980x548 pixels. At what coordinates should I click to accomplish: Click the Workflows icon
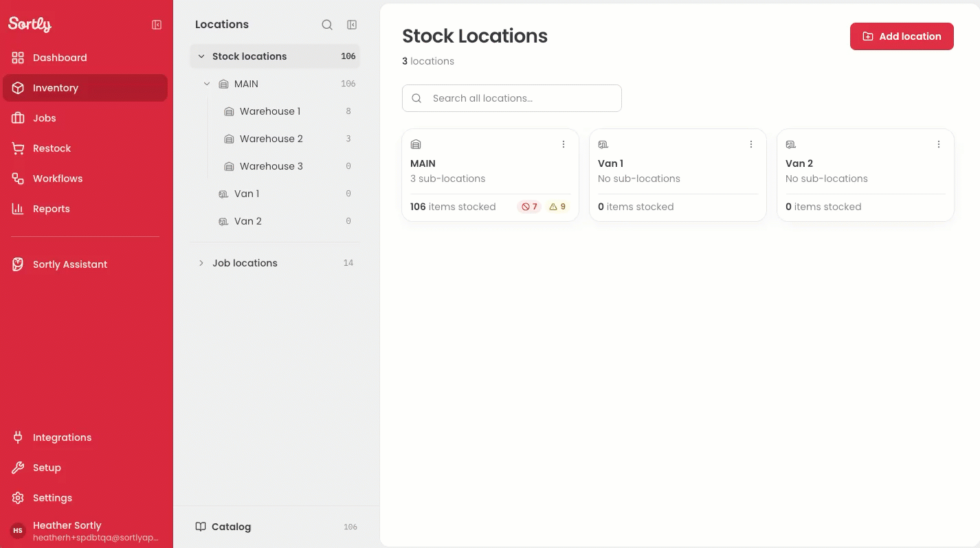click(18, 179)
